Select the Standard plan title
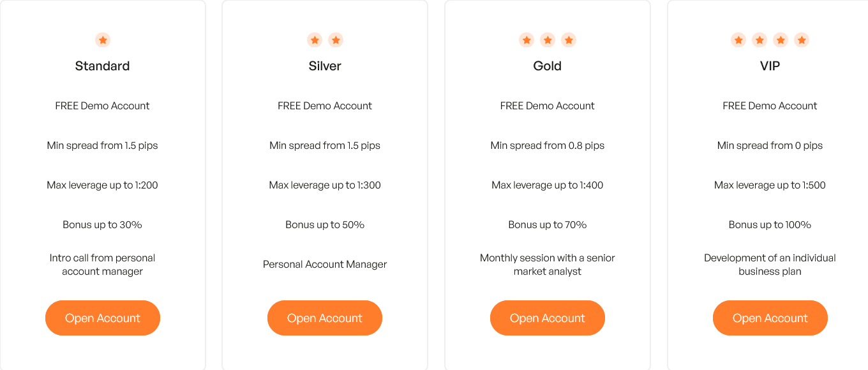Viewport: 868px width, 370px height. (x=102, y=66)
